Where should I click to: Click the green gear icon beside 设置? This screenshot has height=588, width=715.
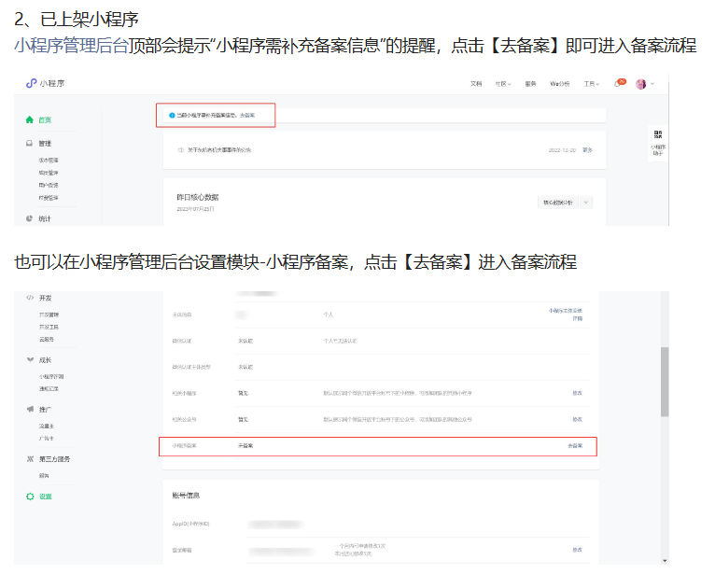[x=30, y=497]
